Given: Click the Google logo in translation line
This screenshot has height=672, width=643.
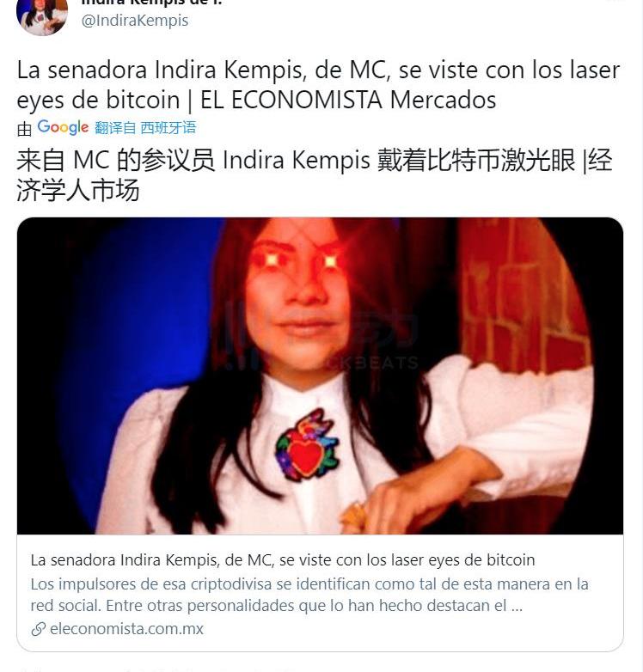Looking at the screenshot, I should pyautogui.click(x=63, y=127).
